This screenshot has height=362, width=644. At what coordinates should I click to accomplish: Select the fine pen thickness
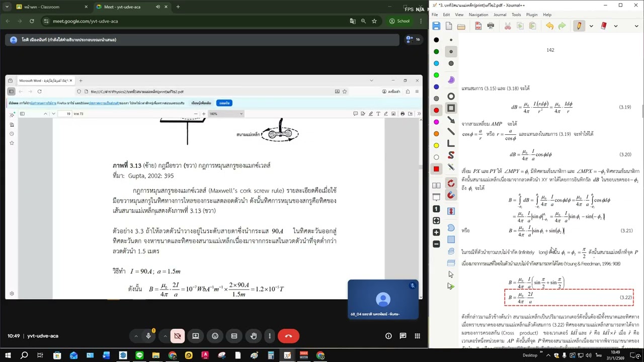point(451,40)
